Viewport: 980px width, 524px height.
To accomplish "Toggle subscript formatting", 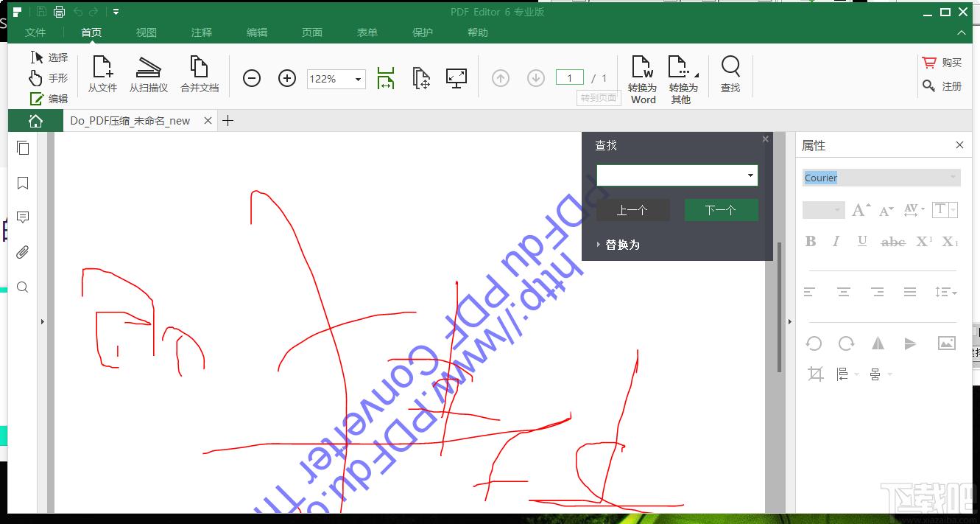I will [x=950, y=241].
